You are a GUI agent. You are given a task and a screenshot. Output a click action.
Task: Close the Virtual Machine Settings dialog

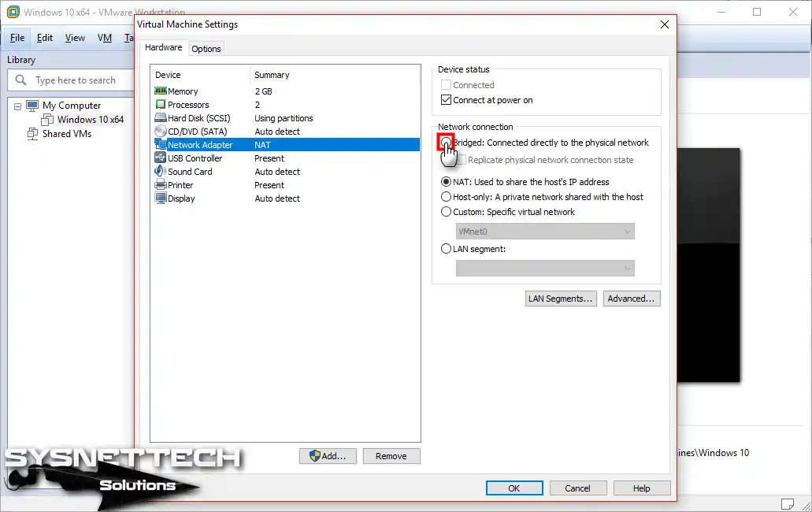(x=665, y=24)
